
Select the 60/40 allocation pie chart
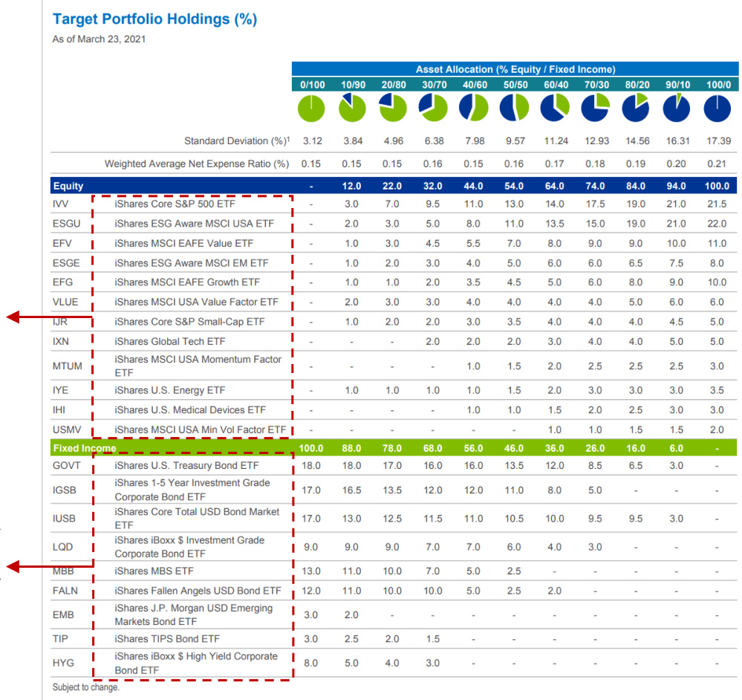click(x=554, y=109)
